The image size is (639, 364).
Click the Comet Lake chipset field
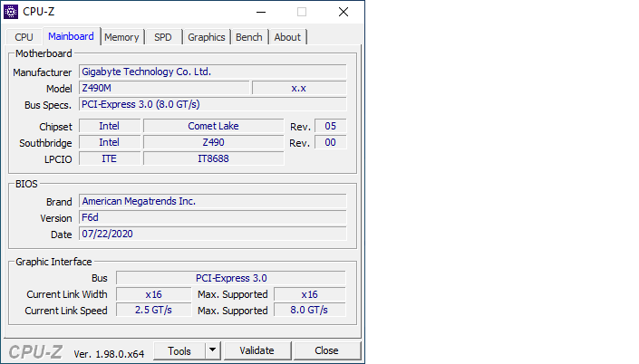(214, 126)
